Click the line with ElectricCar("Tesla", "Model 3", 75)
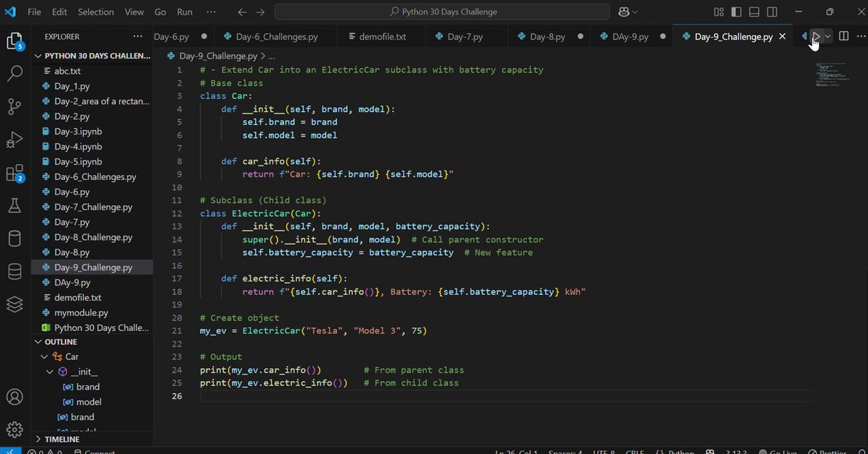Viewport: 868px width, 454px height. 314,331
